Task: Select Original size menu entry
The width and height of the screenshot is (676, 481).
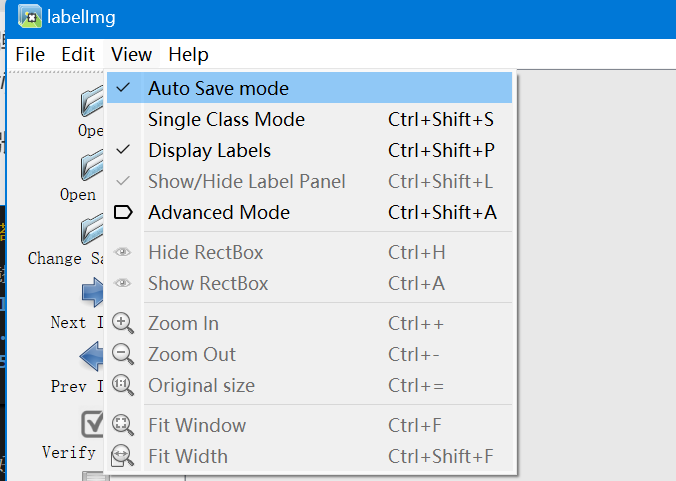Action: click(310, 385)
